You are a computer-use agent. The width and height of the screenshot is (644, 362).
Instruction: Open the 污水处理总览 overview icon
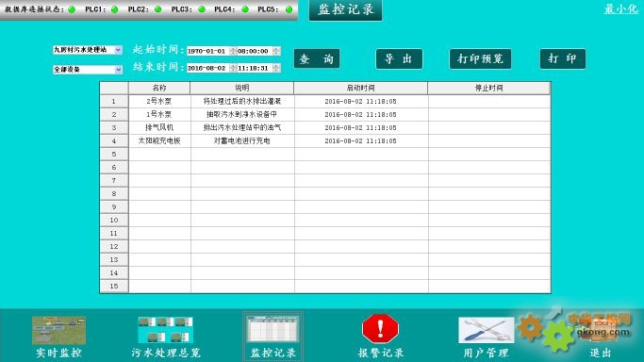(x=166, y=330)
